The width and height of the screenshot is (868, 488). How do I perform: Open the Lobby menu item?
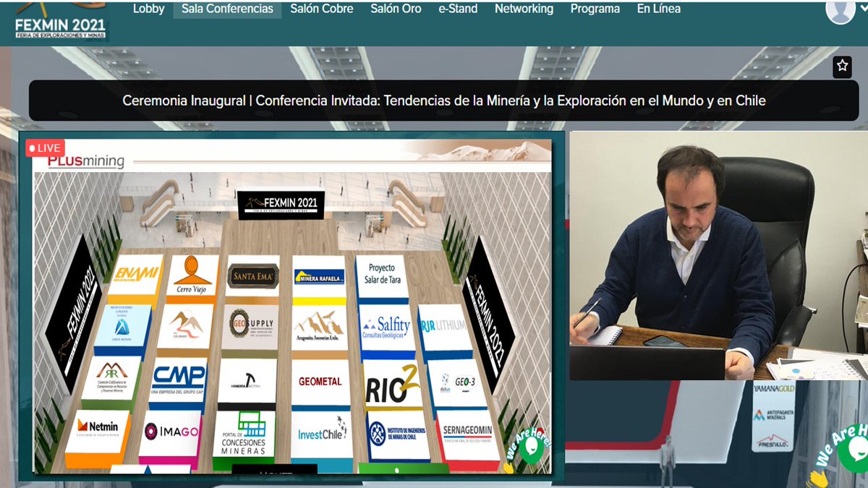tap(149, 9)
